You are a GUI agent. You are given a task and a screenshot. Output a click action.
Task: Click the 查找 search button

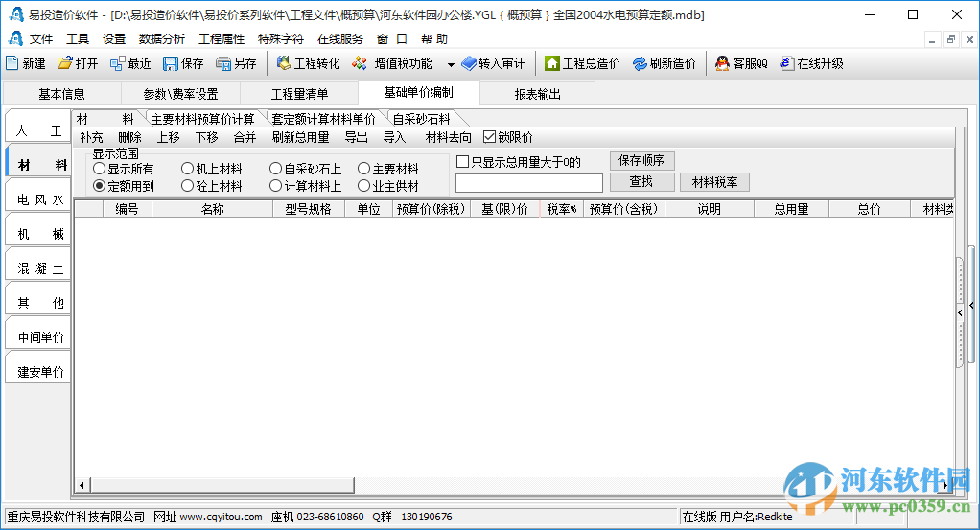(642, 182)
